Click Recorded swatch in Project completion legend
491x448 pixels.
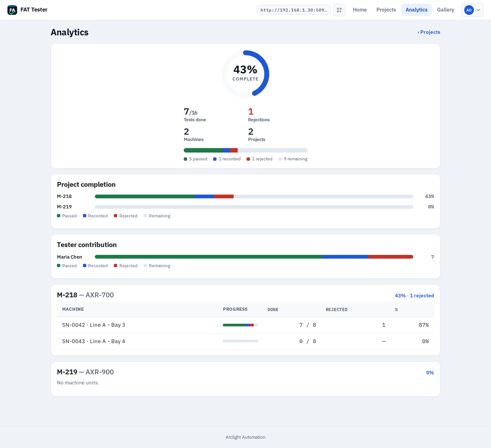tap(84, 216)
